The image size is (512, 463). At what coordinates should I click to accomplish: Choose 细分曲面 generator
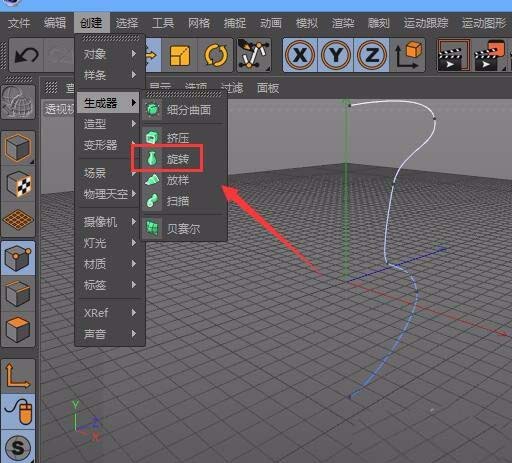184,110
